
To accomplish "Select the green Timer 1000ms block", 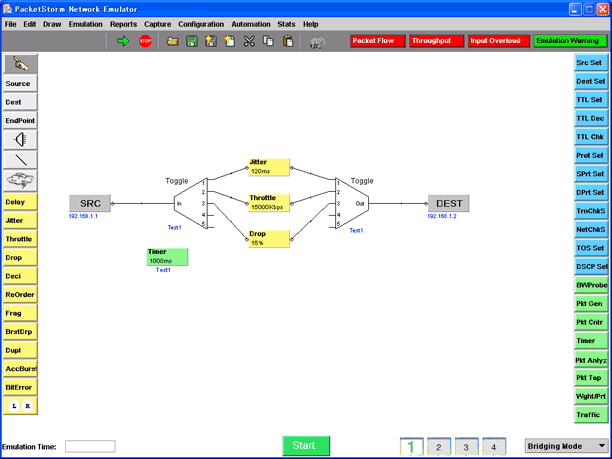I will pos(167,257).
